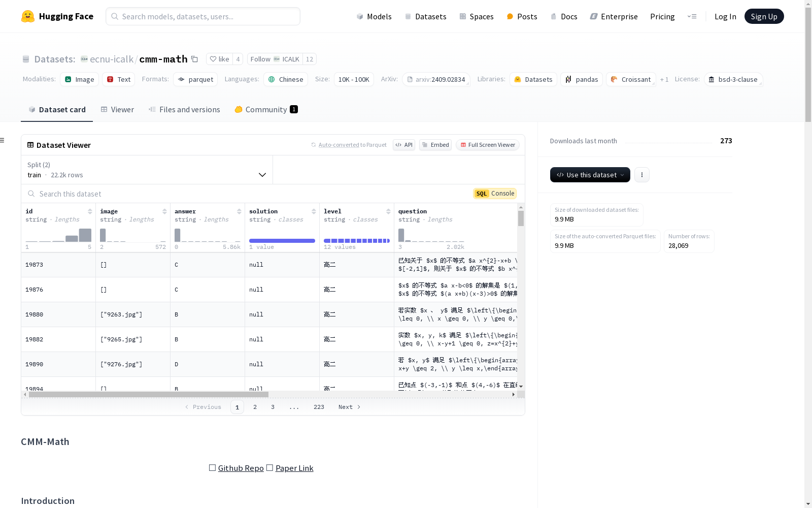
Task: Open the more options three-dot menu
Action: point(642,175)
